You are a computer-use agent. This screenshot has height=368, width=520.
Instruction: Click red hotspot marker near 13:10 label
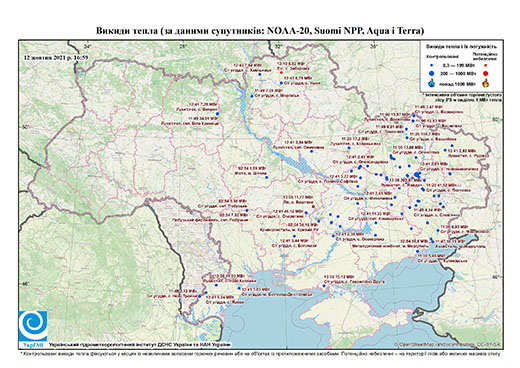tap(281, 72)
